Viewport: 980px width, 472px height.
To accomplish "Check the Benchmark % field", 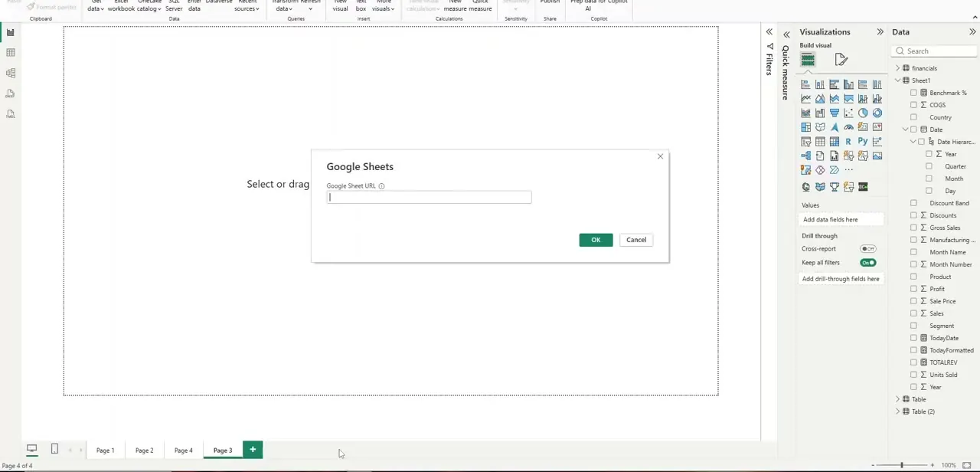I will pos(913,93).
